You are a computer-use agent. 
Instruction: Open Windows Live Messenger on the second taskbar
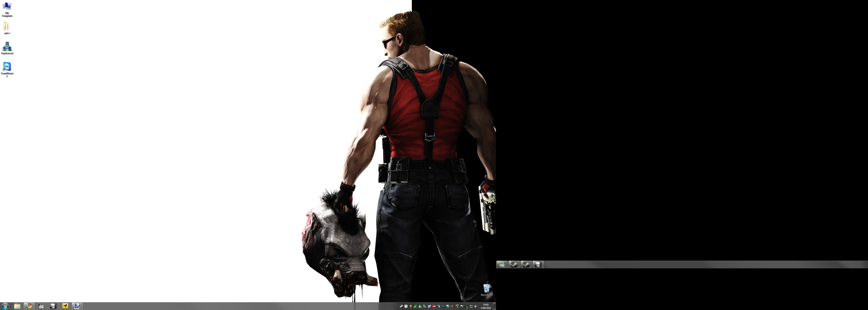coord(502,264)
